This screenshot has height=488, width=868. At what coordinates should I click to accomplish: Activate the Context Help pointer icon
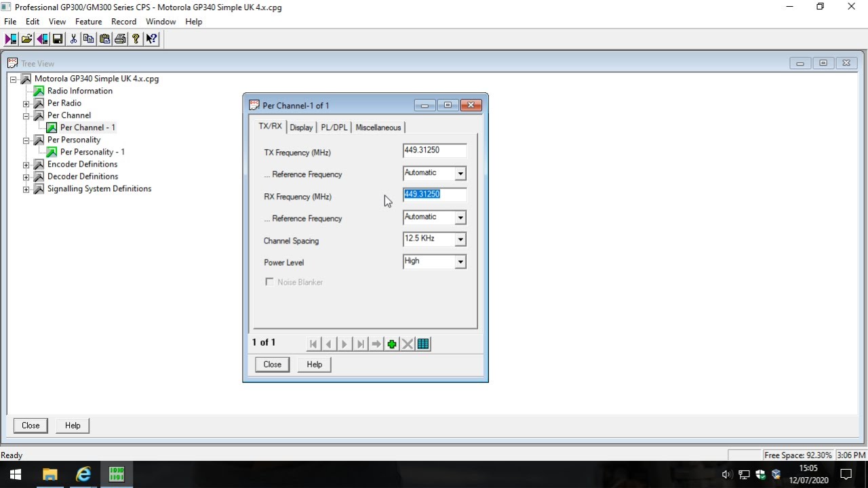pos(151,39)
